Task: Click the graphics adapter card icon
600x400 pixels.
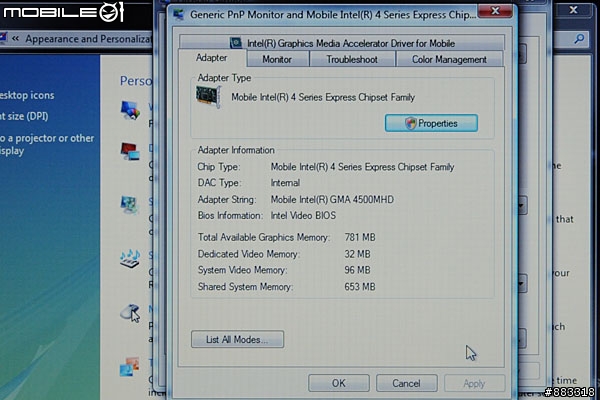Action: [x=209, y=96]
